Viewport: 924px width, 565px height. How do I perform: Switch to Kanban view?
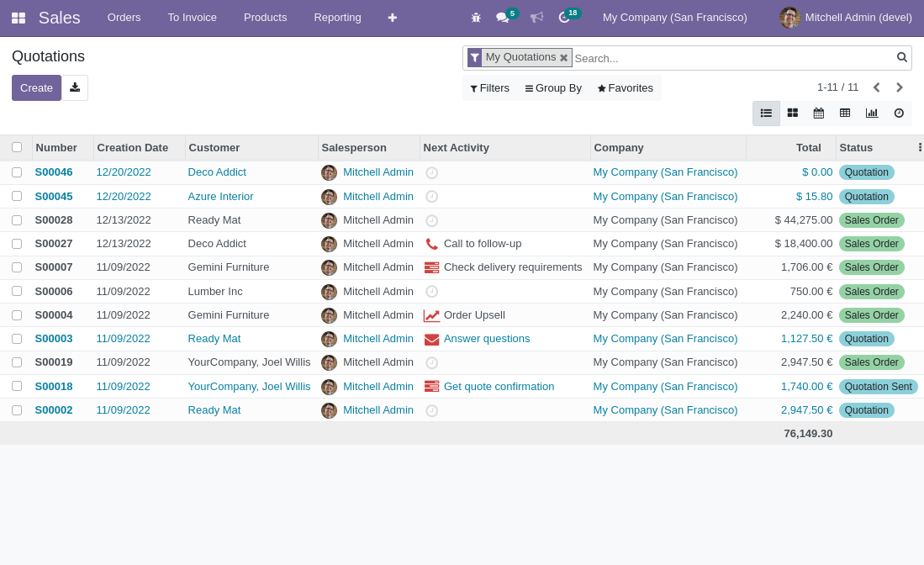pyautogui.click(x=792, y=113)
